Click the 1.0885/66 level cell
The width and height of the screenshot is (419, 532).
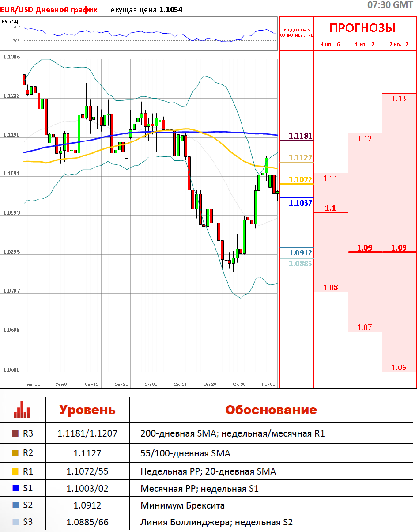(x=87, y=522)
